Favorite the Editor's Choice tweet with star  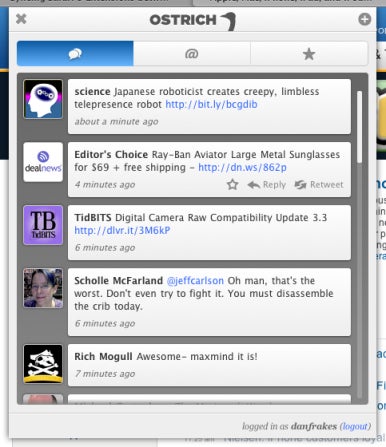(x=233, y=184)
